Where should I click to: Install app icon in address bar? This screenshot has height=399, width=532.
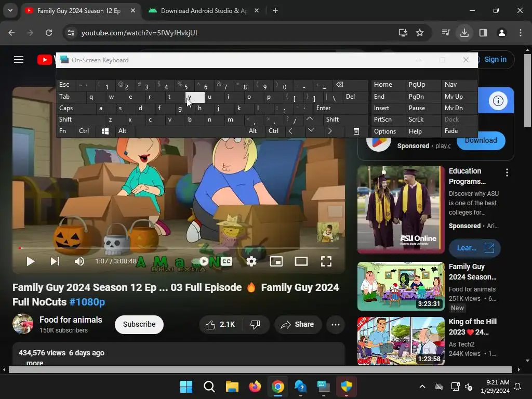click(x=403, y=33)
